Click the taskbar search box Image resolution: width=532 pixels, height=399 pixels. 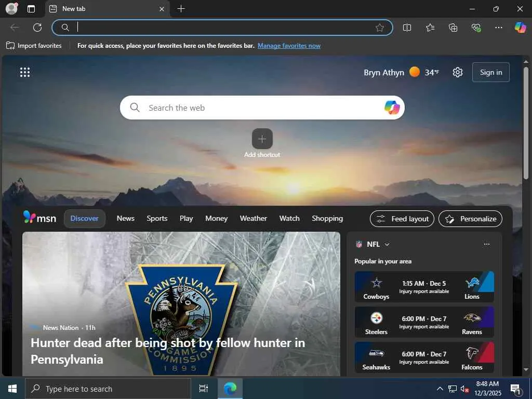108,389
